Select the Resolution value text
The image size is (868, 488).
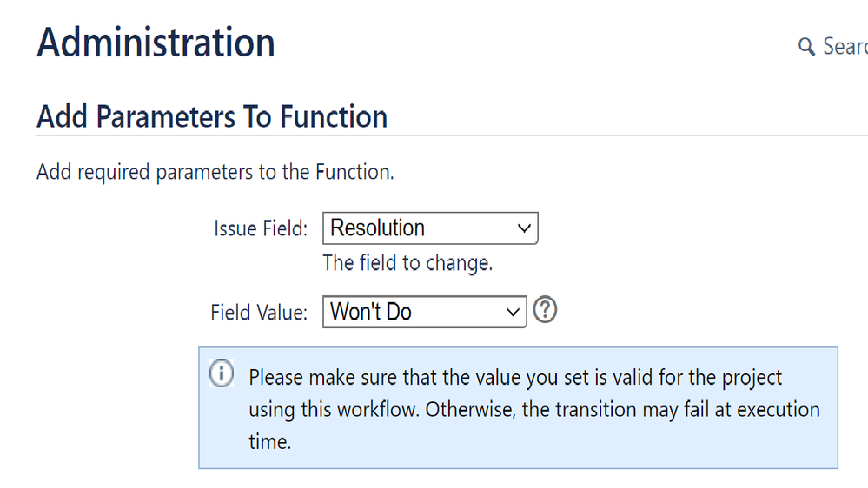coord(378,228)
